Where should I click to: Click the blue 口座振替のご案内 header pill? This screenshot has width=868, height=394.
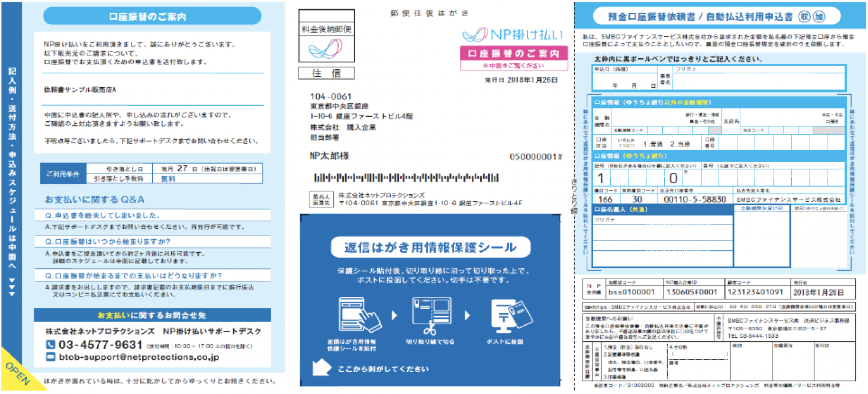click(152, 17)
